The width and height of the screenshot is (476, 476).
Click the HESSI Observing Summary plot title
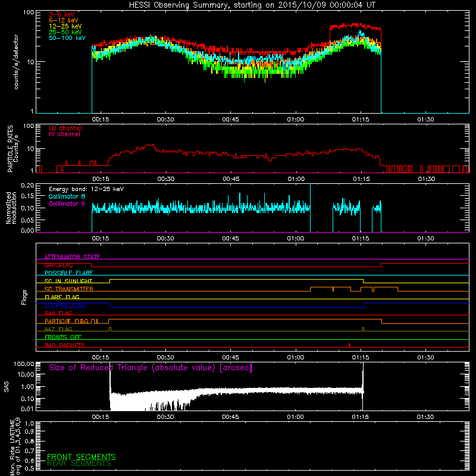(252, 5)
